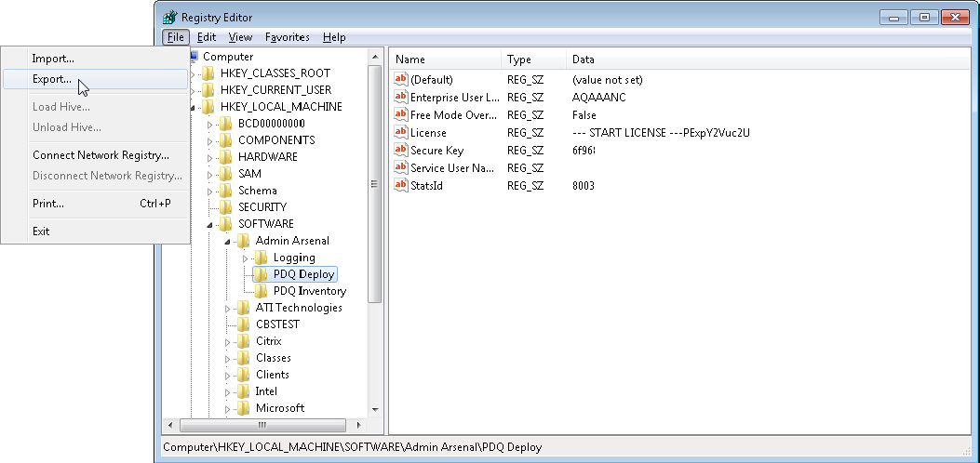This screenshot has height=463, width=980.
Task: Collapse the Admin Arsenal tree node
Action: point(228,242)
